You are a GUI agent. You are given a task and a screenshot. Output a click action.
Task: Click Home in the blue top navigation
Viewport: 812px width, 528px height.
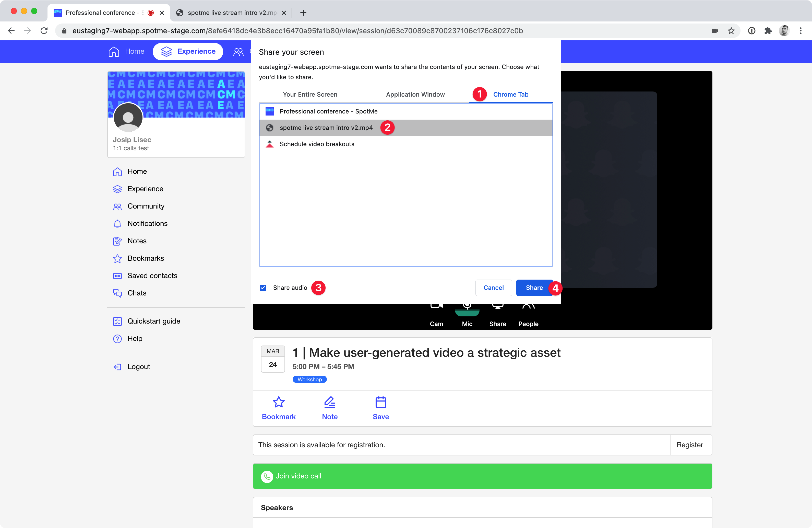(126, 51)
